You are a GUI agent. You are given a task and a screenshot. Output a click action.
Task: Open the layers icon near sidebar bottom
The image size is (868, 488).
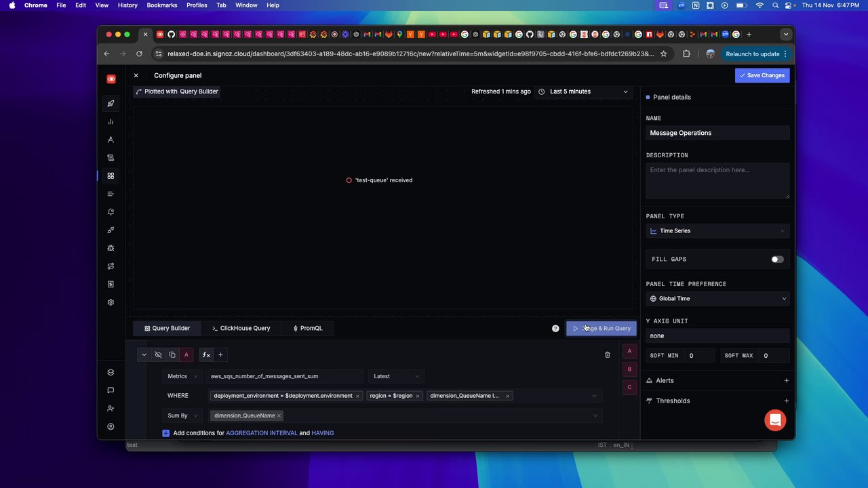pos(111,372)
